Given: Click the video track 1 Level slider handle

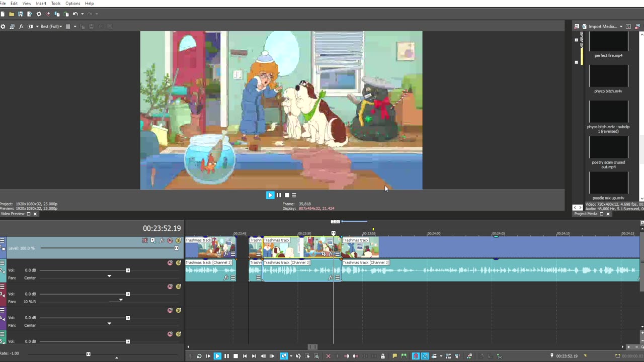Looking at the screenshot, I should pyautogui.click(x=176, y=248).
